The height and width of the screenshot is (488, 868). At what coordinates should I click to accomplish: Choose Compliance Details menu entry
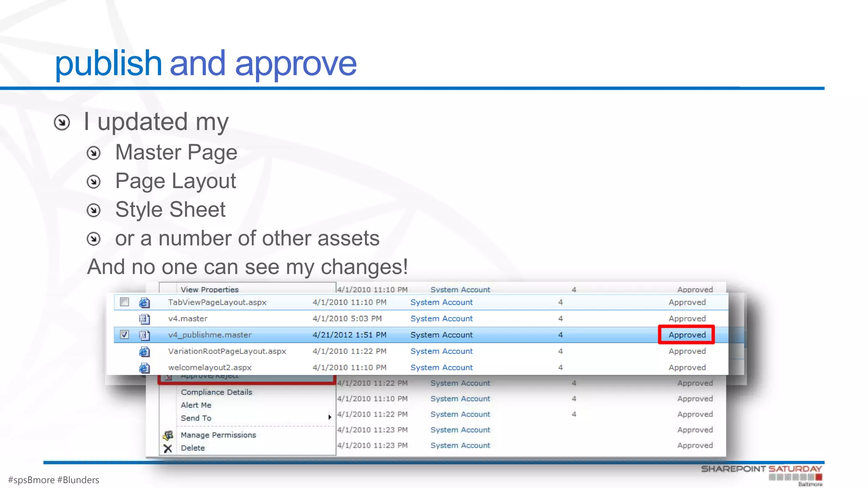tap(216, 392)
